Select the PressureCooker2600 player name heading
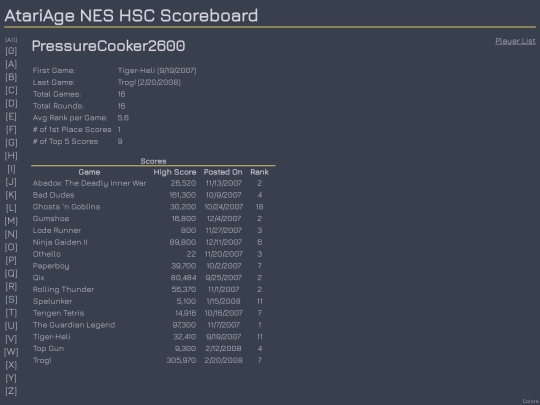This screenshot has height=405, width=540. pyautogui.click(x=108, y=46)
